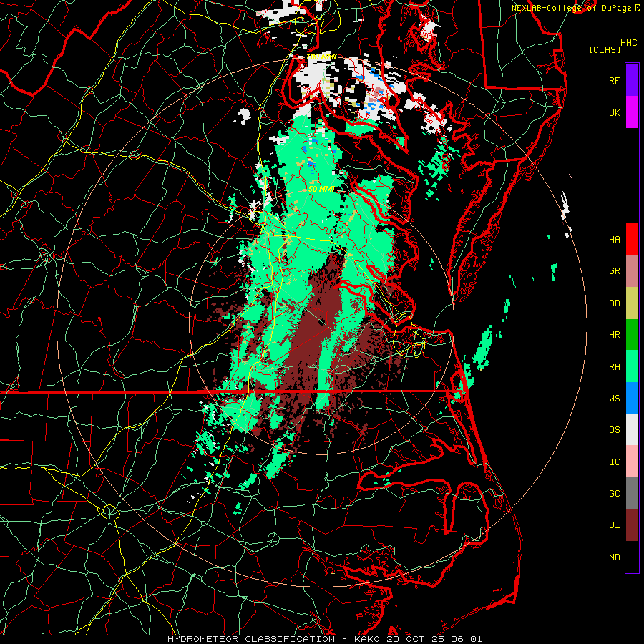Click the 'HHC' product label
Image resolution: width=644 pixels, height=644 pixels.
[x=628, y=43]
